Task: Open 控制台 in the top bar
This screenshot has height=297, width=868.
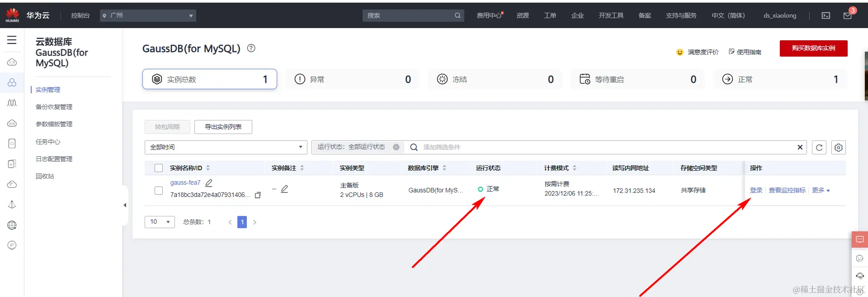Action: (x=80, y=15)
